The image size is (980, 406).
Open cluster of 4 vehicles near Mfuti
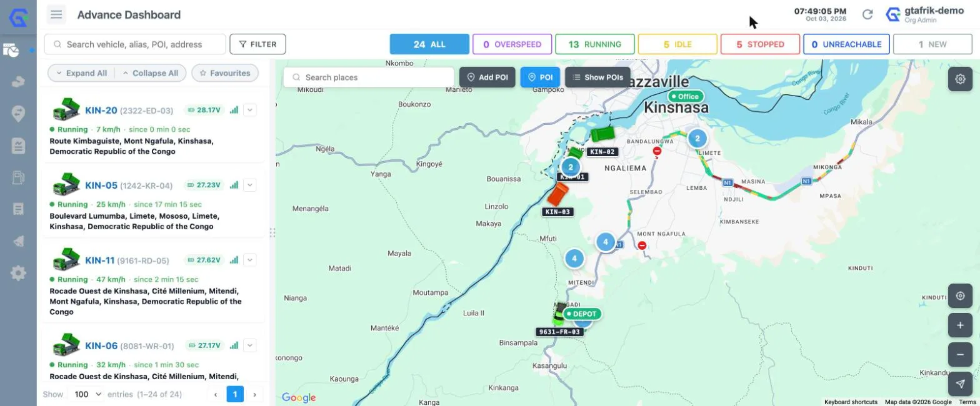pyautogui.click(x=574, y=258)
